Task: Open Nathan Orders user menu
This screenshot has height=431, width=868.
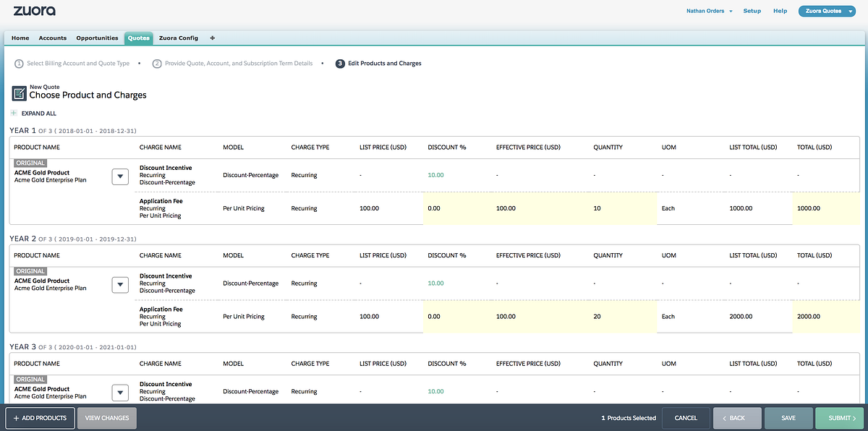Action: tap(710, 11)
